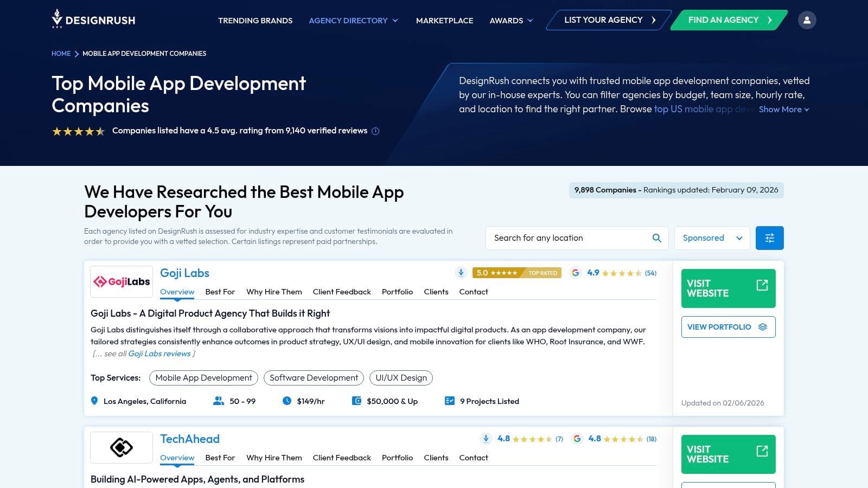Screen dimensions: 868x488
Task: Click TechAhead 4.8 DesignRush rating with 7 reviews
Action: [x=530, y=439]
